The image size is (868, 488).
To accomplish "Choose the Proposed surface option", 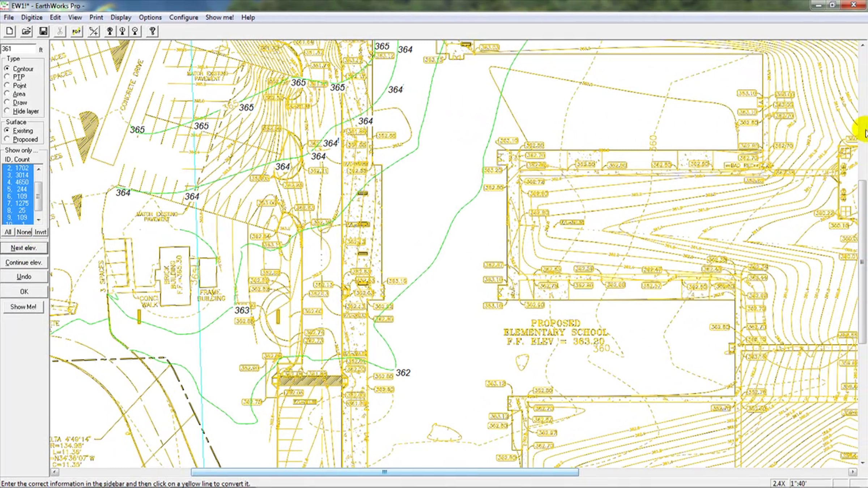I will click(7, 139).
